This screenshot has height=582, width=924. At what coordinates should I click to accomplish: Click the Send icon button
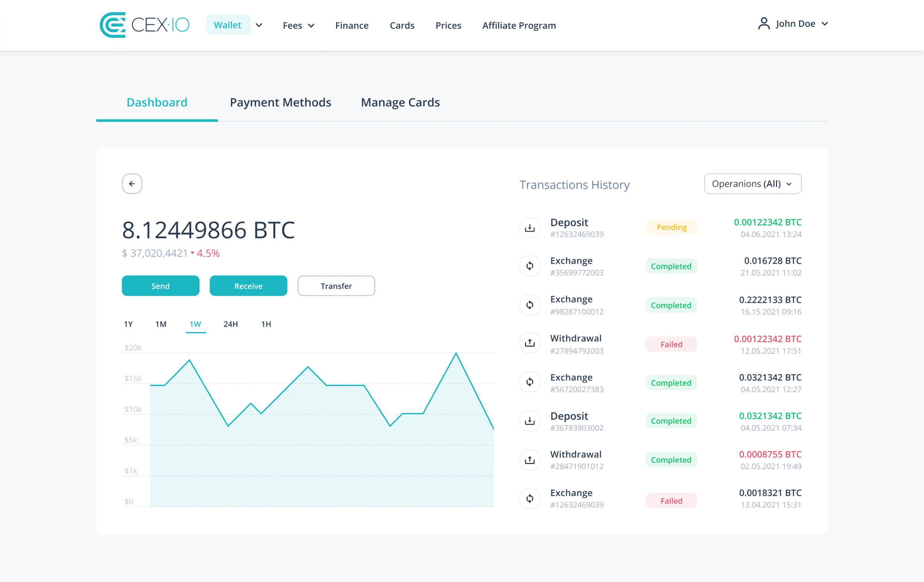click(x=159, y=285)
